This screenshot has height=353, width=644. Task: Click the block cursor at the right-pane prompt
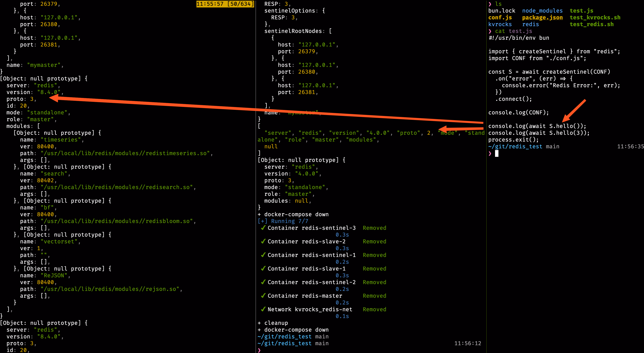497,153
